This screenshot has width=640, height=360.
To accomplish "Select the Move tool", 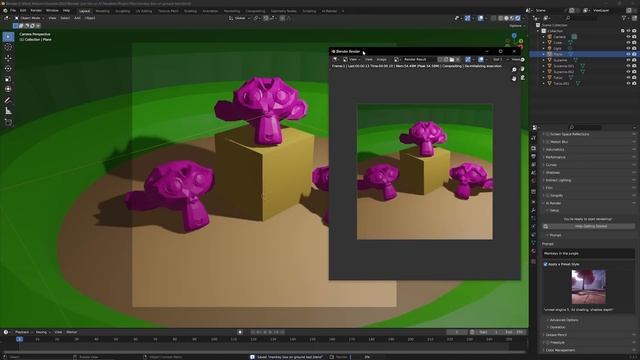I will (x=8, y=58).
